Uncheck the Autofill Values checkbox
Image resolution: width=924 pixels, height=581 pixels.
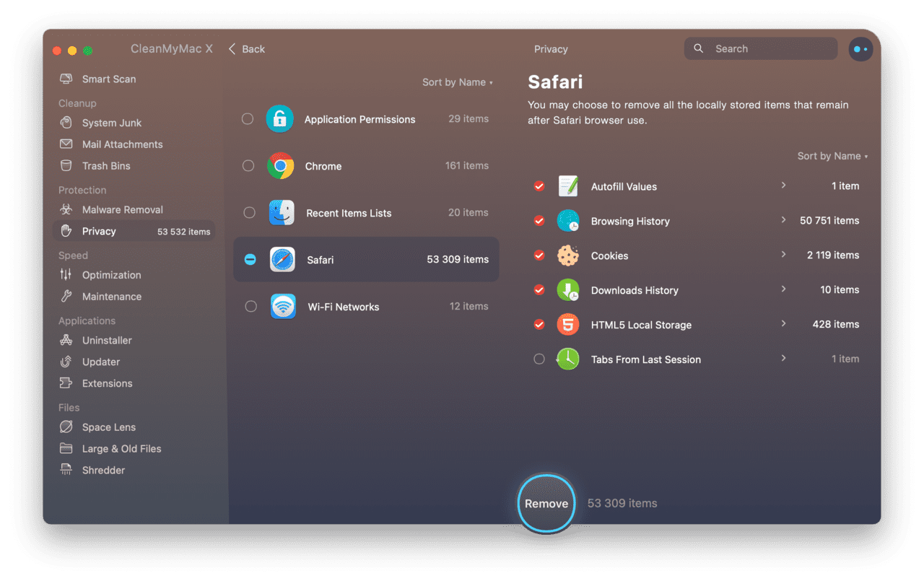539,186
